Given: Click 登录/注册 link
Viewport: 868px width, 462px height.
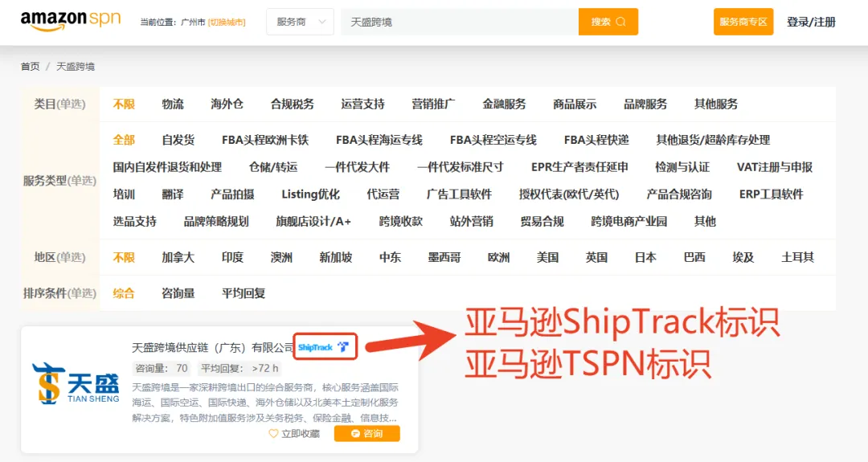Looking at the screenshot, I should coord(811,22).
